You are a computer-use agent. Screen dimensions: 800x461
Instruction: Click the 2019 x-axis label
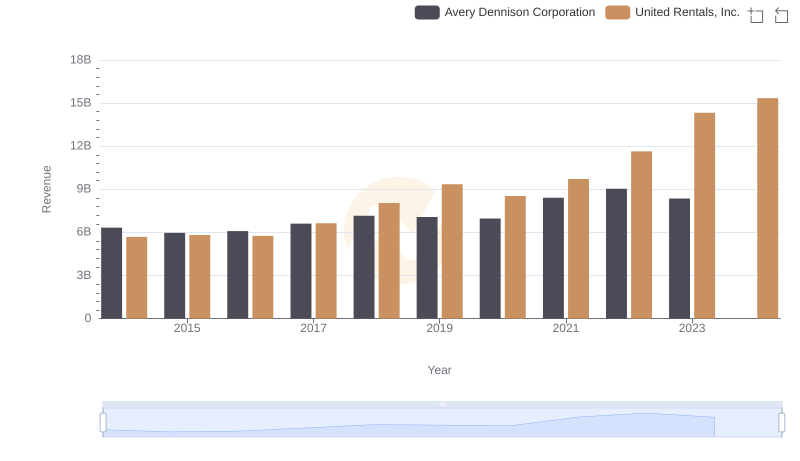tap(439, 328)
